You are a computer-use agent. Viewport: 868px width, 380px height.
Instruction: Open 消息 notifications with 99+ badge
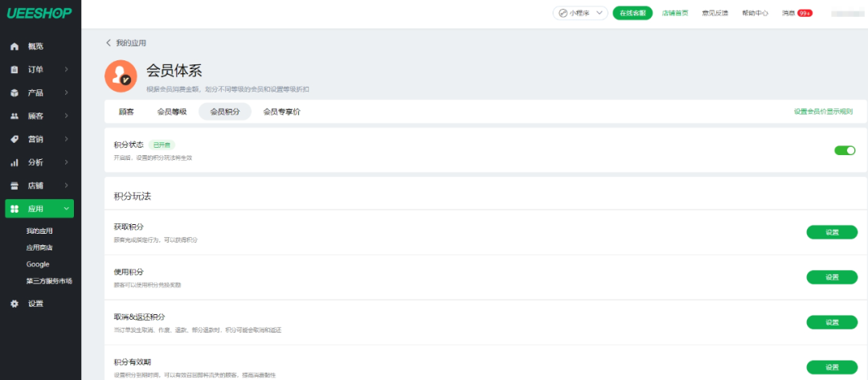[796, 13]
